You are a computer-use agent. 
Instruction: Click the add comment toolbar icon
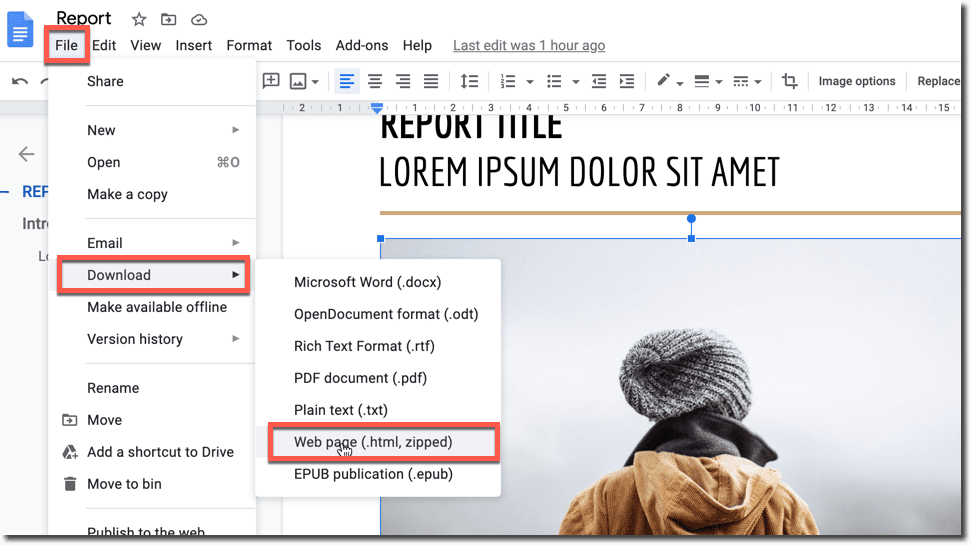pyautogui.click(x=270, y=81)
